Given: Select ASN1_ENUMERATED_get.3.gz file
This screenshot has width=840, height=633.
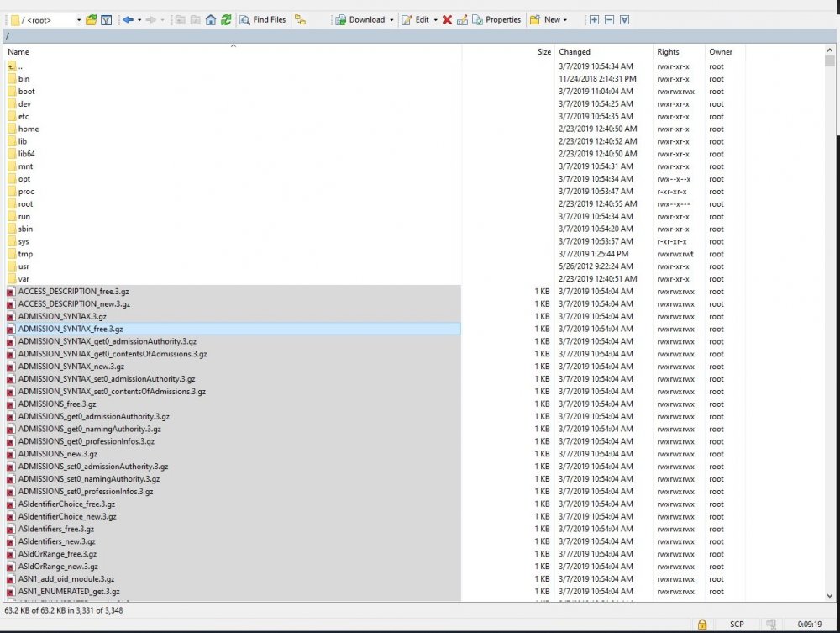Looking at the screenshot, I should click(69, 592).
